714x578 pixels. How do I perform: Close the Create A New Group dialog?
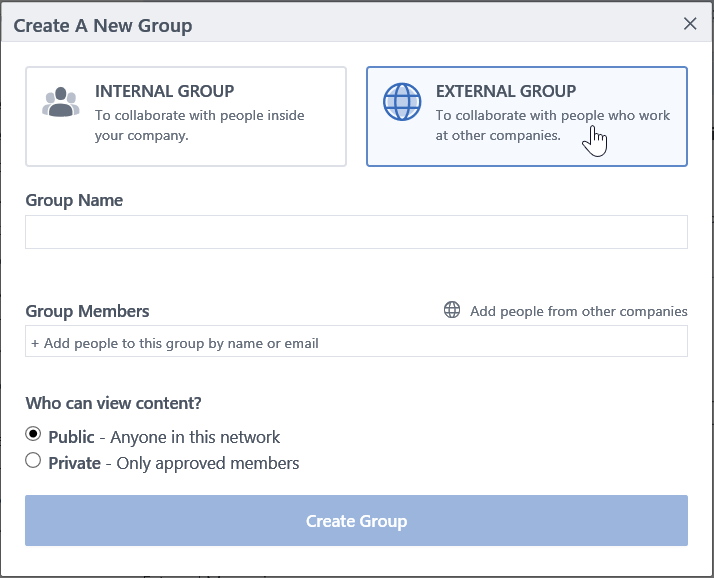pyautogui.click(x=690, y=24)
